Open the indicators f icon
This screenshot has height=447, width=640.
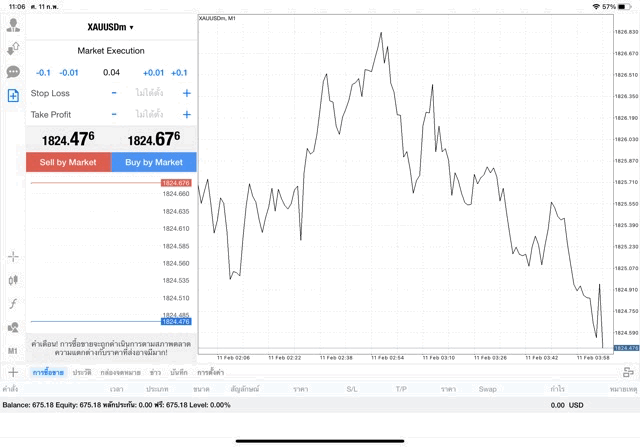13,304
